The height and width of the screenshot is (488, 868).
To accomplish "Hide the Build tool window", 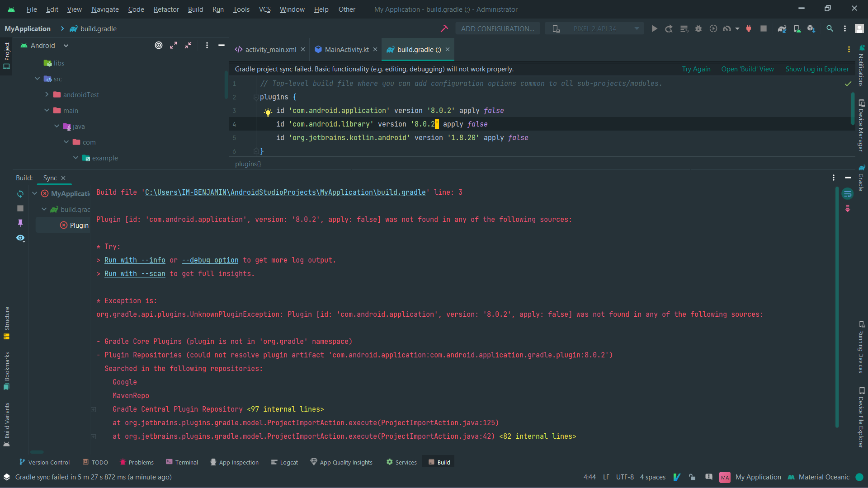I will pyautogui.click(x=848, y=178).
